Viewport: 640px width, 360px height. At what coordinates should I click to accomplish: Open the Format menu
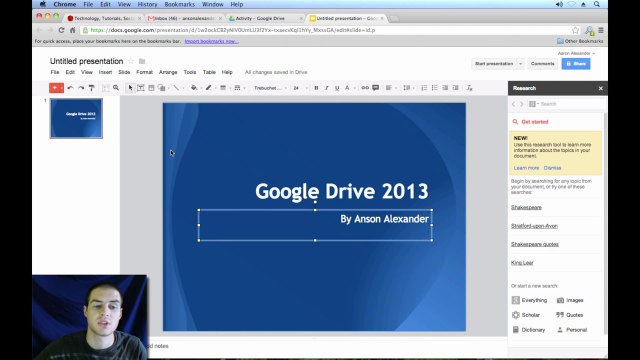(x=144, y=72)
